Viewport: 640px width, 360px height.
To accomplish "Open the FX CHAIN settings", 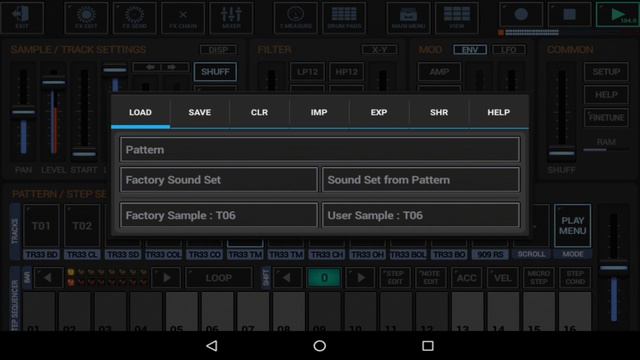I will coord(182,17).
